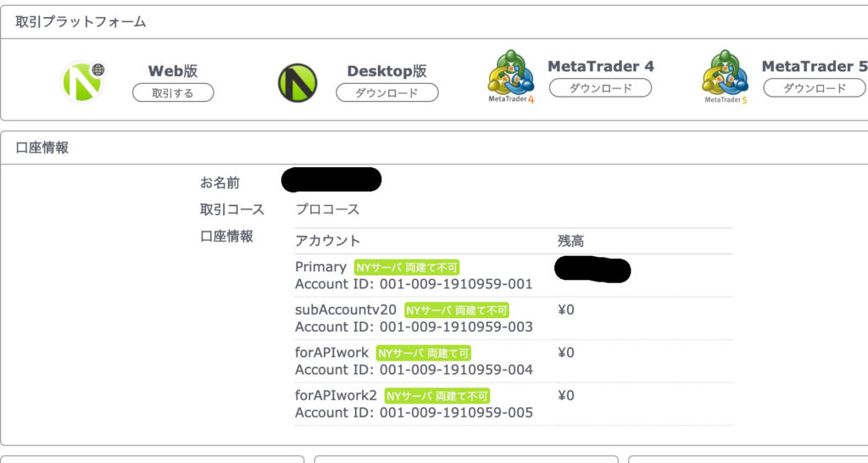The width and height of the screenshot is (868, 463).
Task: Click the 取引プラットフォーム section header
Action: [81, 22]
